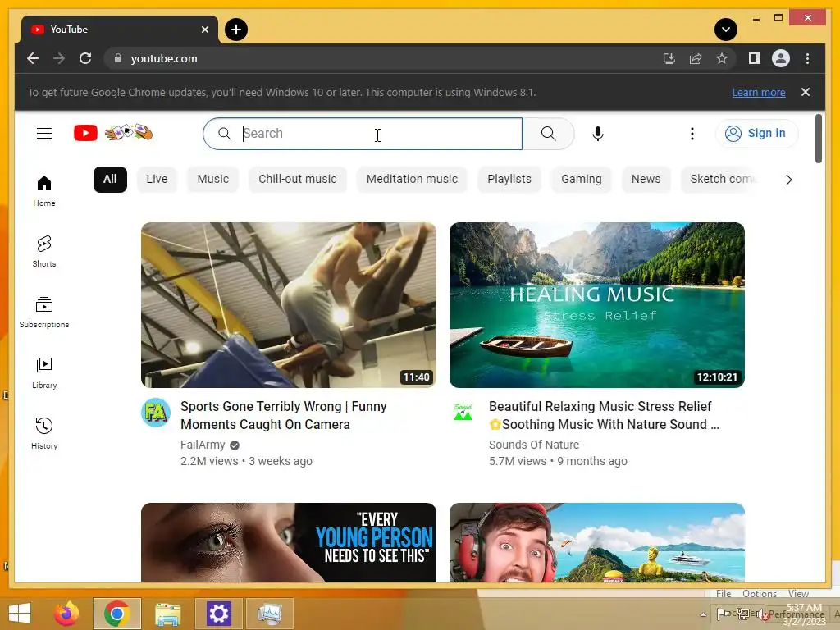
Task: Open the tab search dropdown
Action: (x=726, y=30)
